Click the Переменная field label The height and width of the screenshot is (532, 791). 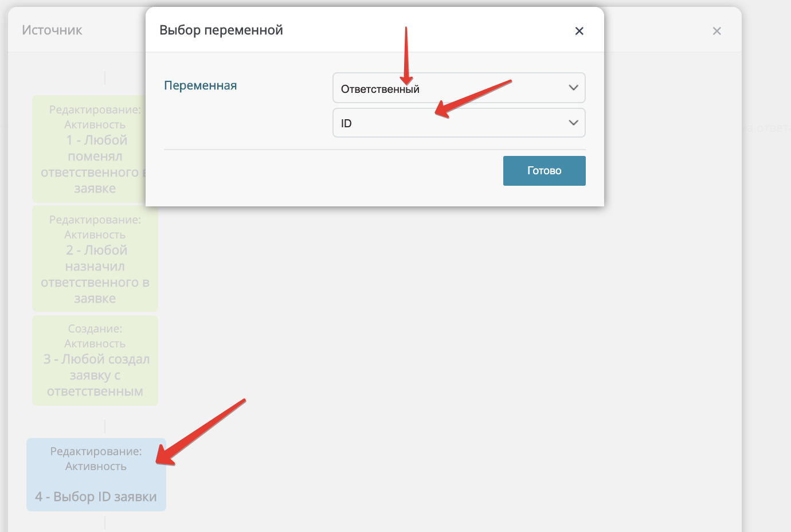(201, 85)
